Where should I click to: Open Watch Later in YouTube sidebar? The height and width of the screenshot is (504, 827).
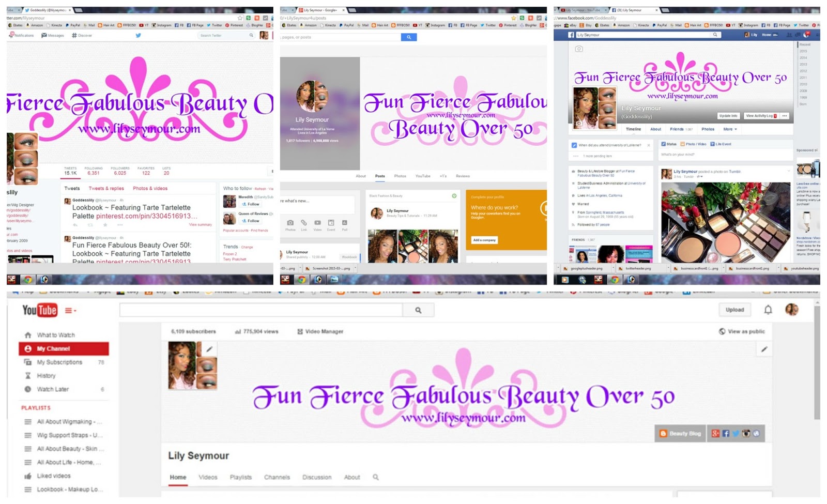(x=64, y=389)
